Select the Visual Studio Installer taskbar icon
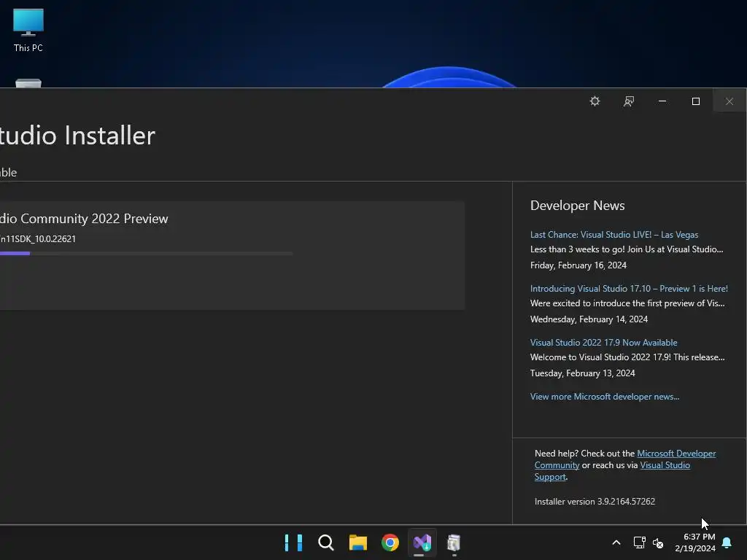The height and width of the screenshot is (560, 747). tap(422, 542)
